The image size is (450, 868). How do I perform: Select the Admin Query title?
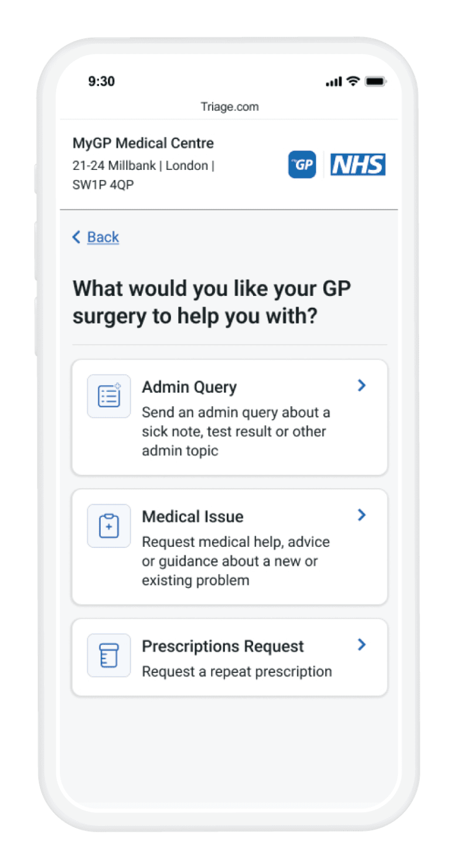(189, 387)
